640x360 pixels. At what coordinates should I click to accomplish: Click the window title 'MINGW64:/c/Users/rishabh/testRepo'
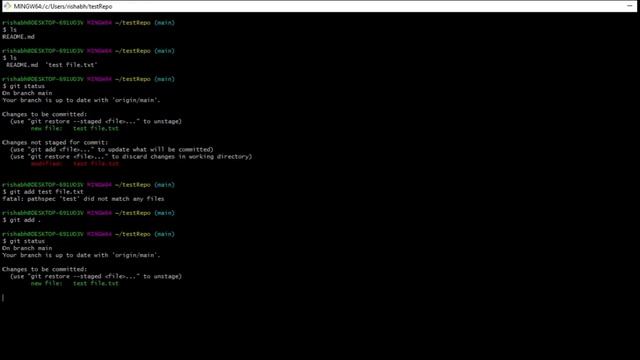pyautogui.click(x=63, y=7)
